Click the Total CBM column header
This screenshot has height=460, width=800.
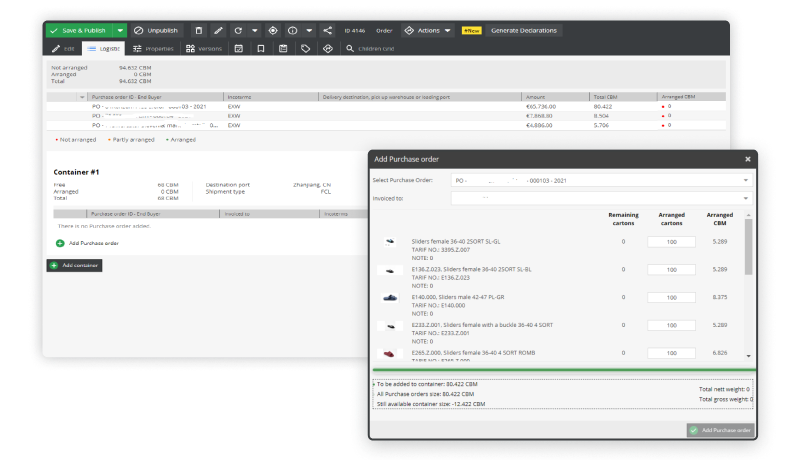coord(623,97)
